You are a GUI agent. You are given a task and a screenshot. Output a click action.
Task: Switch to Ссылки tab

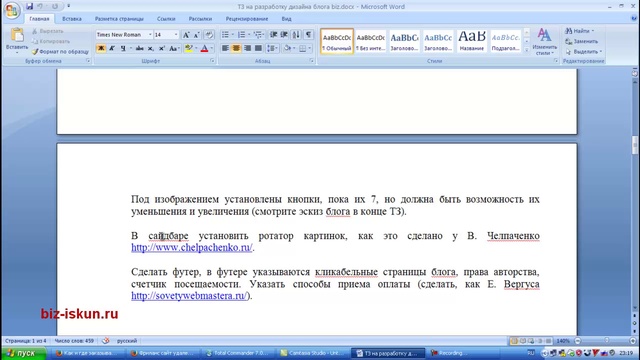tap(166, 19)
